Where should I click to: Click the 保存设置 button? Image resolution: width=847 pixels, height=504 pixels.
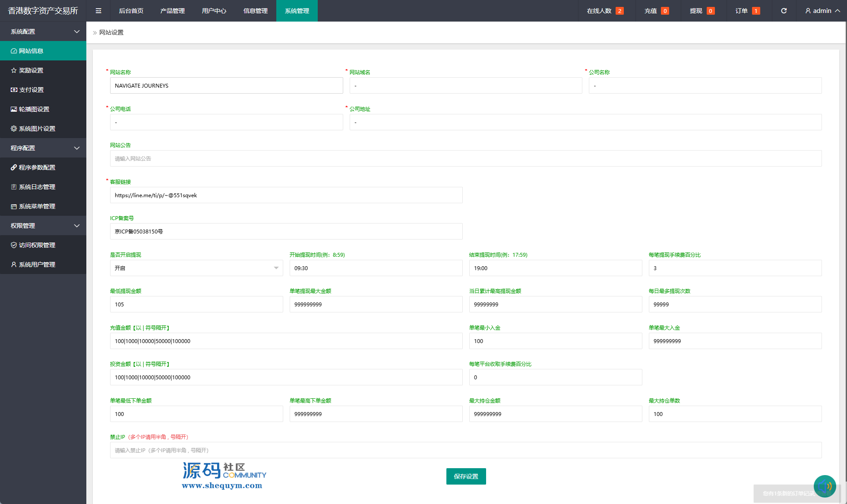[466, 476]
